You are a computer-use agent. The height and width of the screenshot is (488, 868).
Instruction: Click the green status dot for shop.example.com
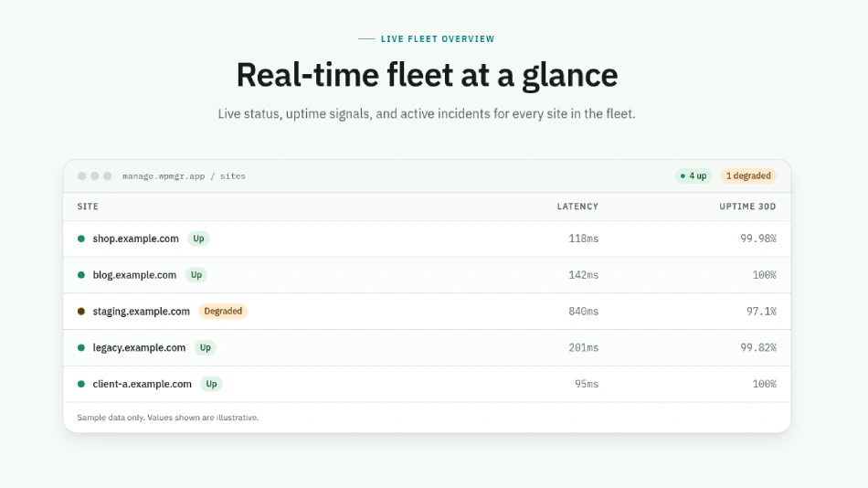point(81,239)
